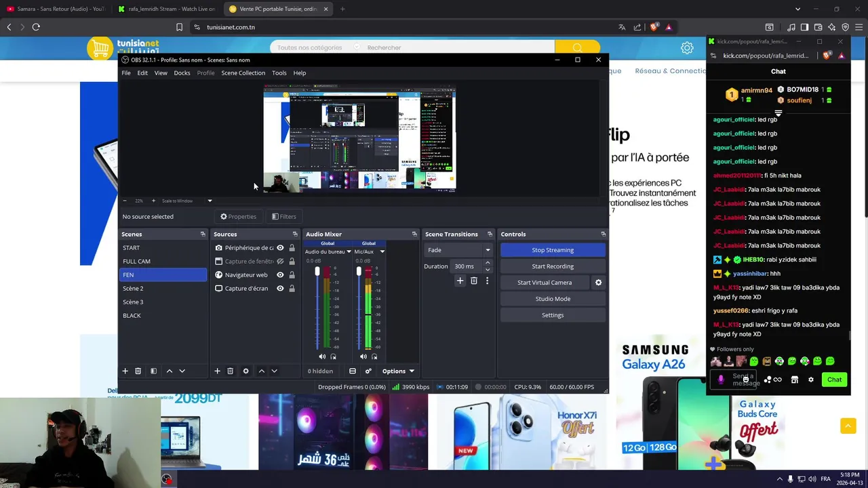Open scene filters icon in Scenes dock
Image resolution: width=868 pixels, height=488 pixels.
coord(154,371)
